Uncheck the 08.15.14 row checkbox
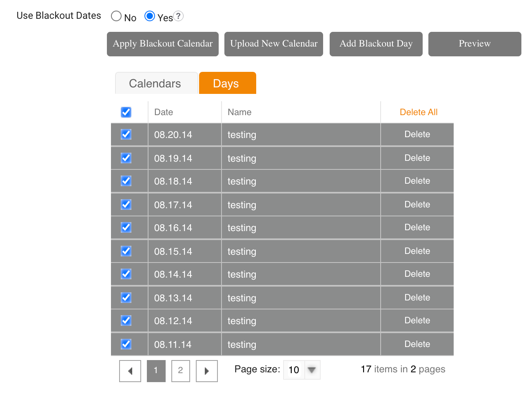 [x=126, y=251]
